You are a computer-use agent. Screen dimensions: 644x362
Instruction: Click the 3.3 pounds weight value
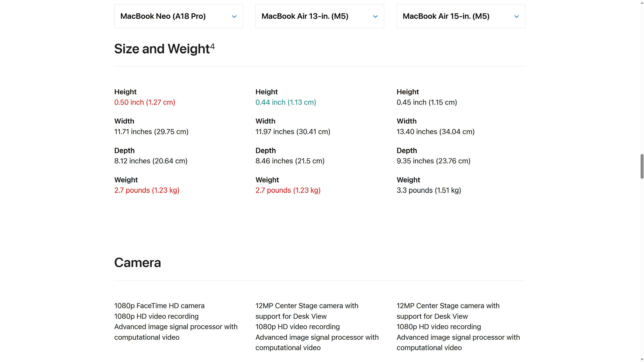[x=429, y=190]
